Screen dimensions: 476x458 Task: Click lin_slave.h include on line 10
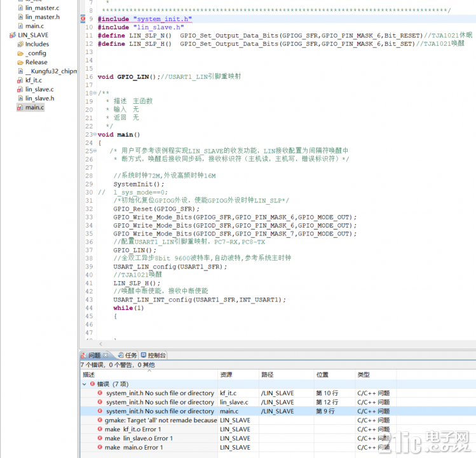coord(141,27)
